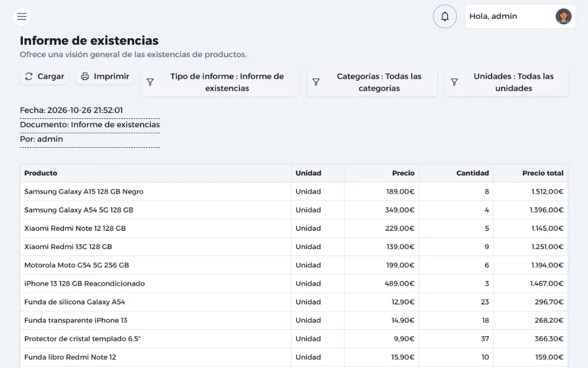Click the admin user avatar
The width and height of the screenshot is (588, 368).
click(563, 16)
